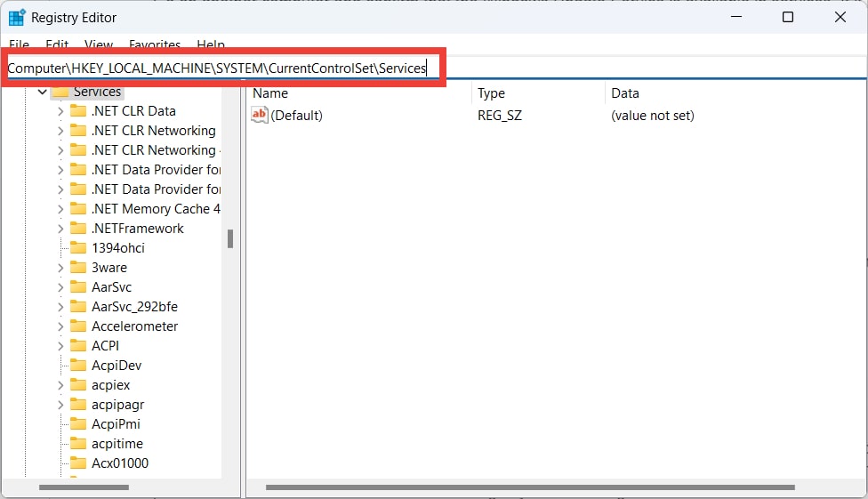
Task: Click the values pane horizontal scrollbar thumb
Action: [x=530, y=487]
